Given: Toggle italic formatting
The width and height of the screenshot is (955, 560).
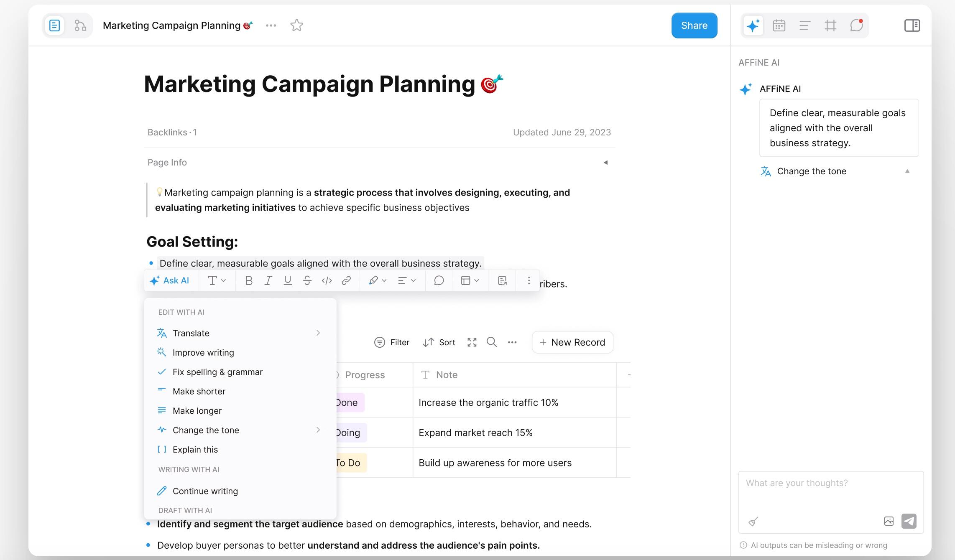Looking at the screenshot, I should coord(268,281).
